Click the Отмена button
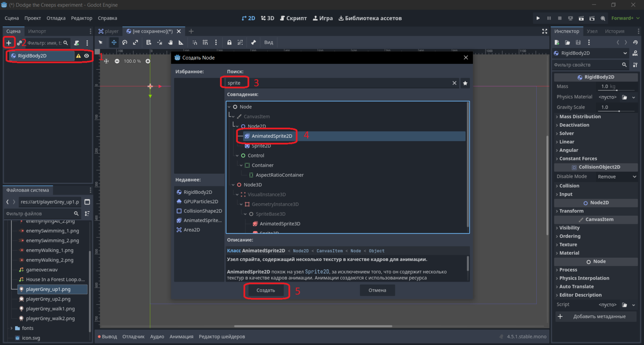Image resolution: width=644 pixels, height=345 pixels. coord(377,290)
